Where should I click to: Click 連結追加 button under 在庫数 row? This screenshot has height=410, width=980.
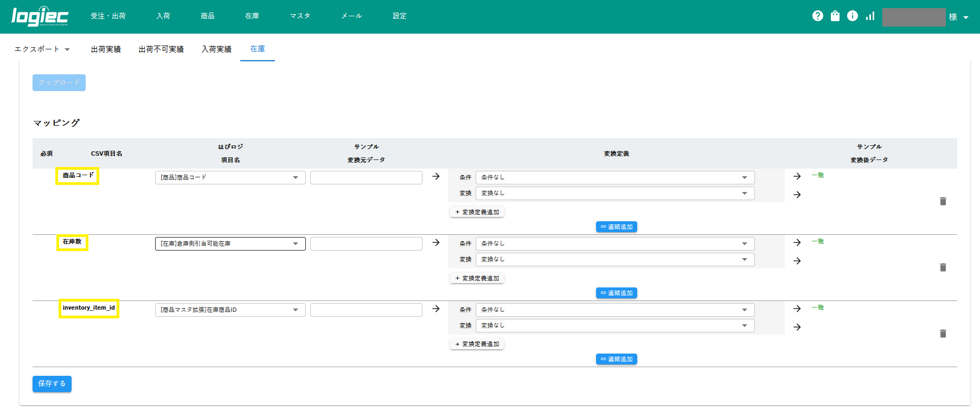616,293
